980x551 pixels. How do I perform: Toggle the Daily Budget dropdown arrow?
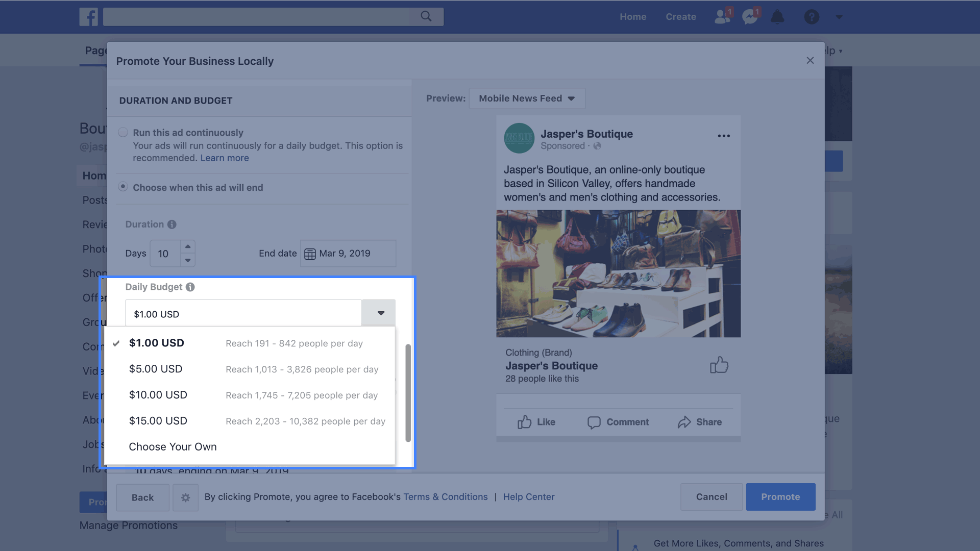tap(379, 313)
